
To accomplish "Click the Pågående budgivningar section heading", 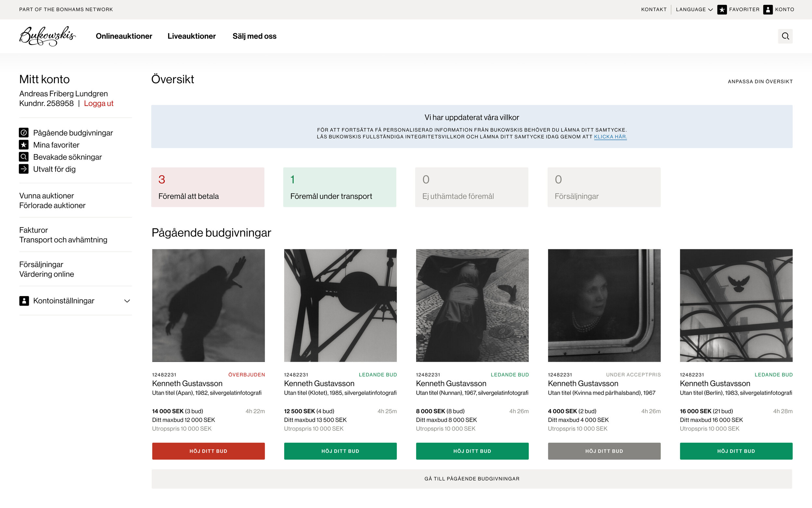I will click(x=211, y=232).
